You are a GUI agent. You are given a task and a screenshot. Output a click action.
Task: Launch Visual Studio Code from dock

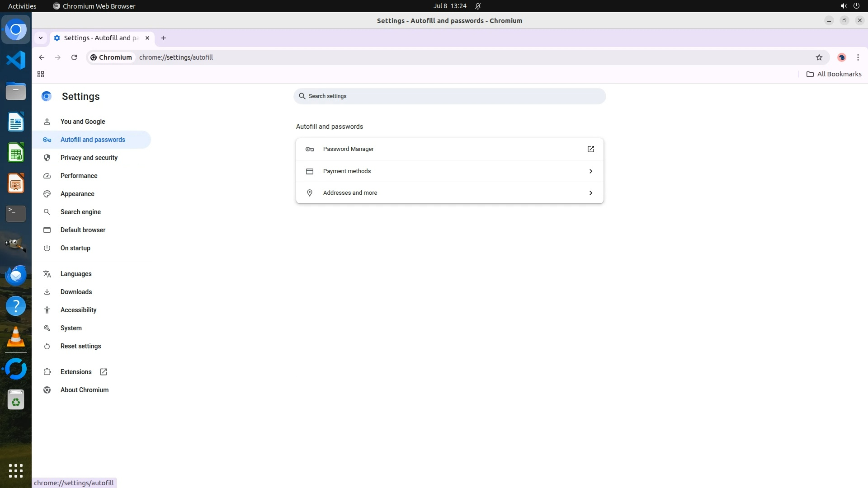pyautogui.click(x=16, y=60)
